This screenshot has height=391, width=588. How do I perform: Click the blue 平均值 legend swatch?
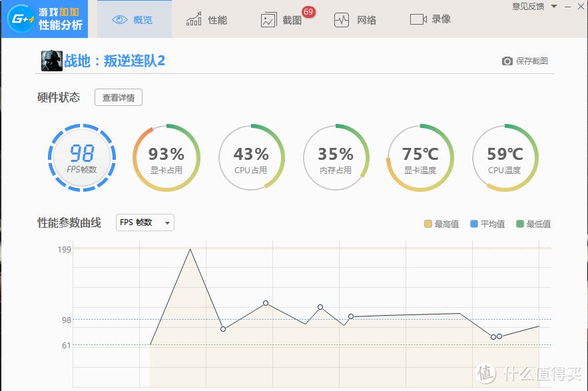(474, 224)
